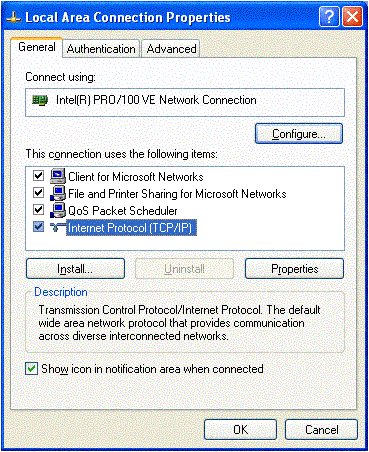The width and height of the screenshot is (369, 452).
Task: Click the File and Printer Sharing computer icon
Action: click(x=58, y=193)
